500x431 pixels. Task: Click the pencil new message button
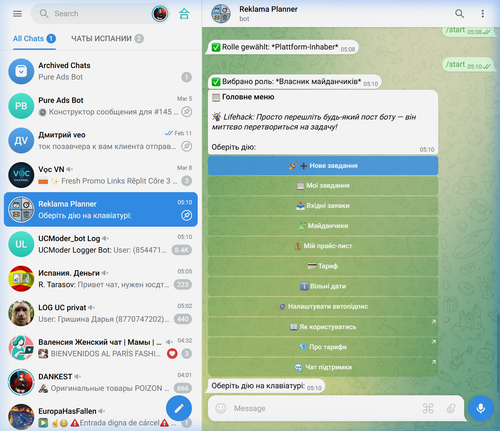pyautogui.click(x=179, y=408)
